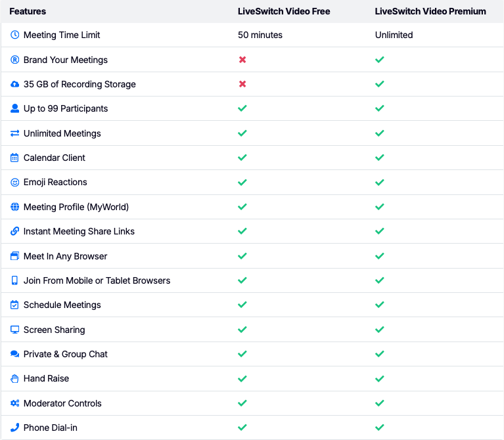The image size is (504, 440).
Task: Click the LiveSwitch Video Free column header
Action: pos(284,11)
